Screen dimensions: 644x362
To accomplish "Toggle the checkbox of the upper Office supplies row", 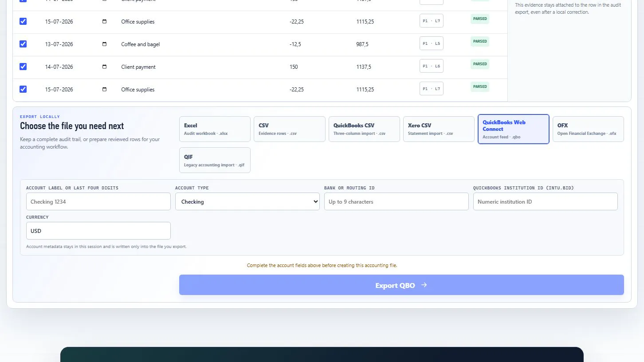I will coord(23,21).
